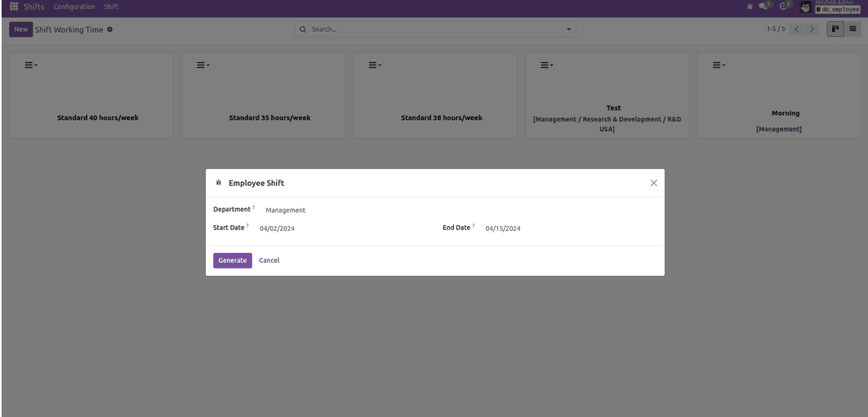Screen dimensions: 868x417
Task: Expand the search options dropdown arrow
Action: pos(568,29)
